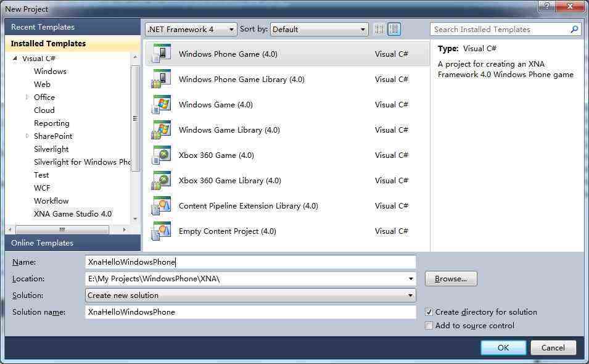Click the Windows Phone Game template icon
Screen dimensions: 589x364
click(161, 54)
